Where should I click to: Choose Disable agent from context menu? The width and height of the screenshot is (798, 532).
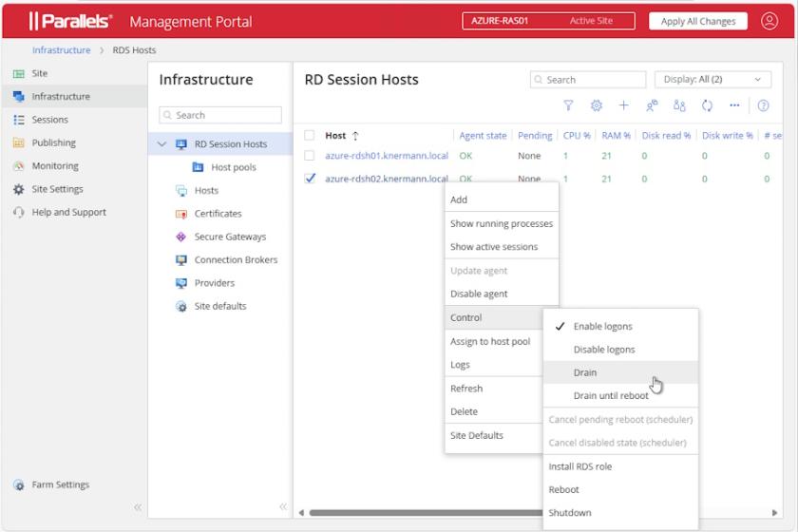tap(502, 294)
